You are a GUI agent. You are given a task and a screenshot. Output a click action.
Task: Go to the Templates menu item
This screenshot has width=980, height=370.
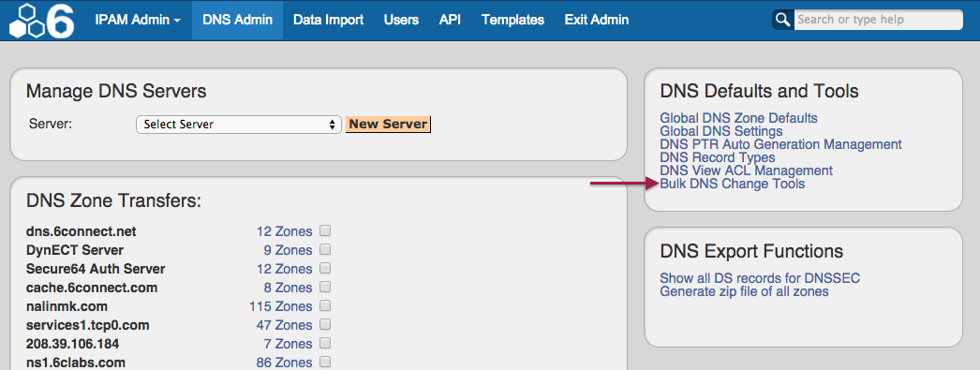pyautogui.click(x=512, y=20)
